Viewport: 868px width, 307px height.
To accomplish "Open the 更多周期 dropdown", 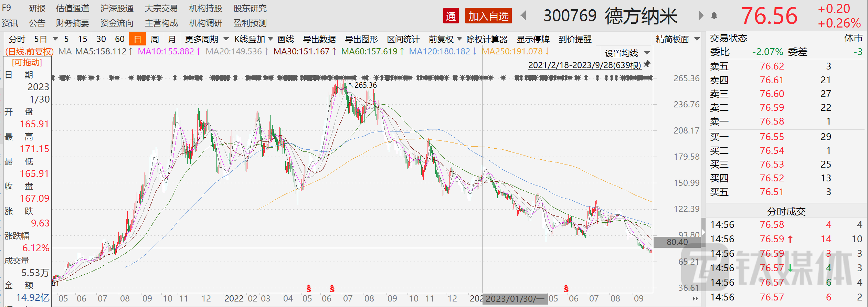I will click(207, 39).
